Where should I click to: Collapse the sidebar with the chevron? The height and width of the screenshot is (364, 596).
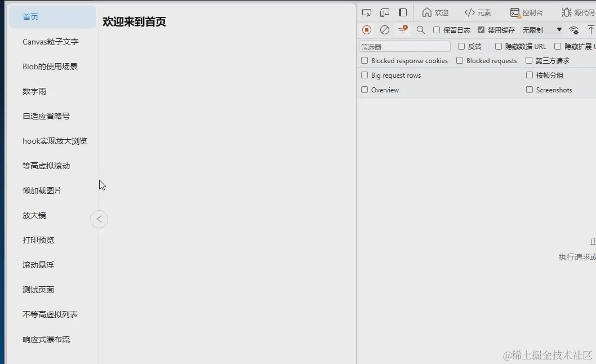[x=99, y=219]
